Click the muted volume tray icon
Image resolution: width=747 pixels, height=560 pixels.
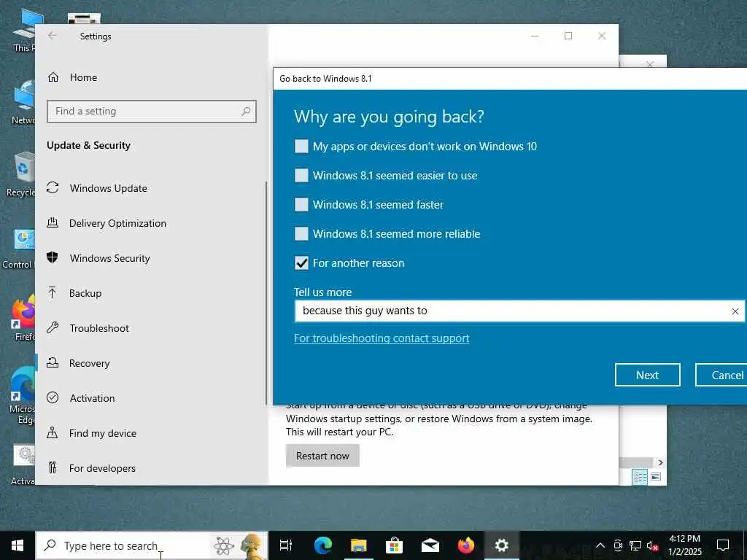pos(652,545)
